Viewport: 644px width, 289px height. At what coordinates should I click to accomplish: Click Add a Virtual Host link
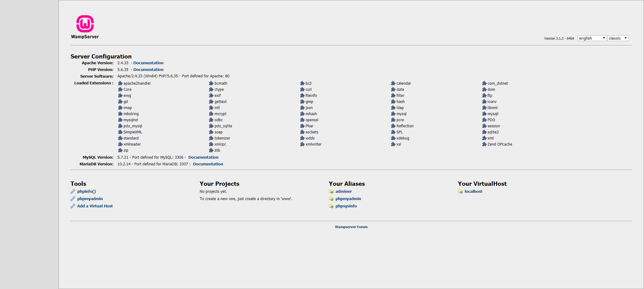coord(95,206)
